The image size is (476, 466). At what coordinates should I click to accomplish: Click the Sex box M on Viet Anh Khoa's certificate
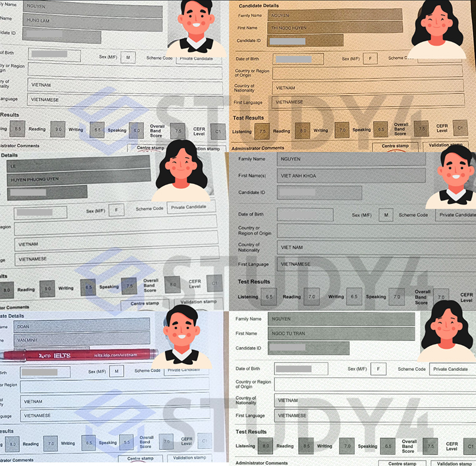pos(386,215)
